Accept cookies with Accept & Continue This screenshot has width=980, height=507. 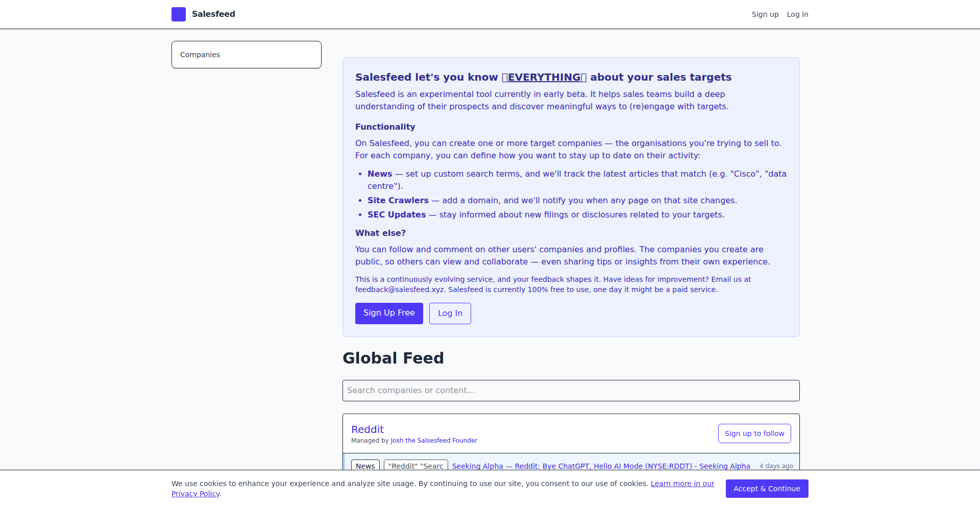[767, 489]
